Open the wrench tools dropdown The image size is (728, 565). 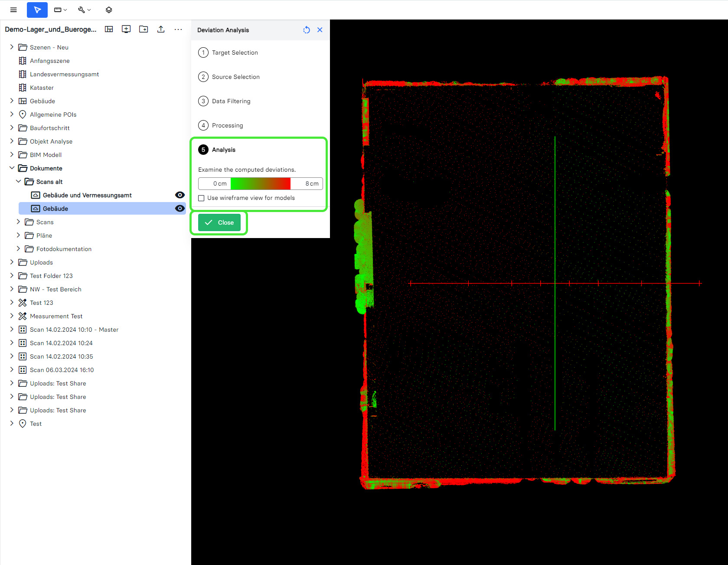pos(84,10)
